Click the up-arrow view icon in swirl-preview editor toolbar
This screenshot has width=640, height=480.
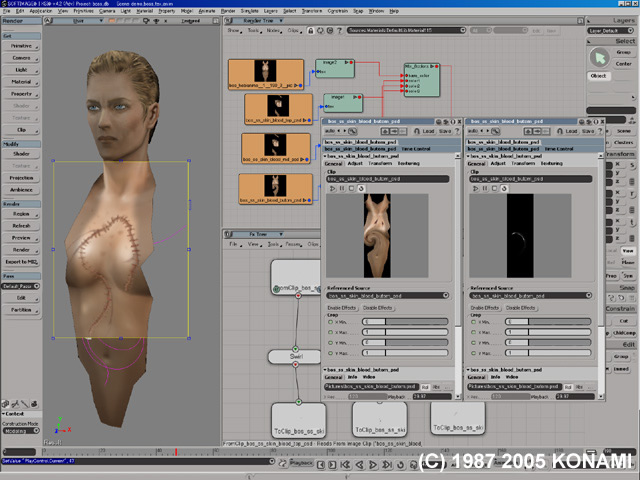385,131
